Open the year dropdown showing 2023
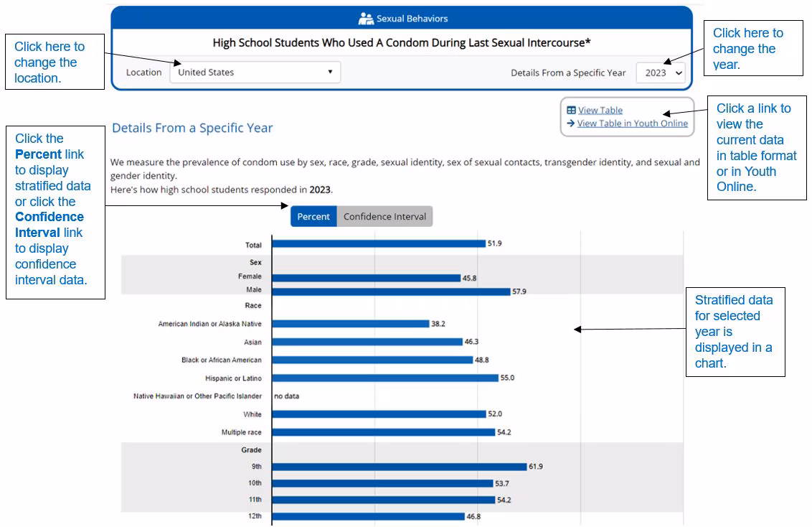812x527 pixels. [x=661, y=72]
